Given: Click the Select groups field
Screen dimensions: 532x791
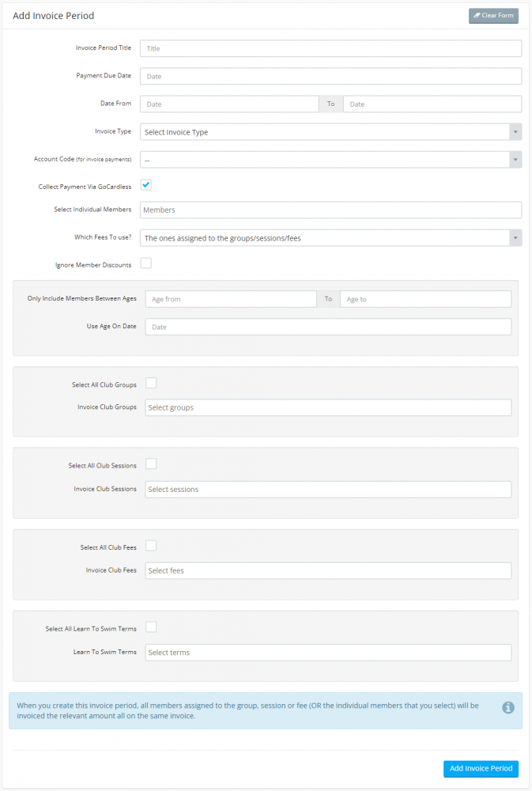Looking at the screenshot, I should tap(330, 407).
